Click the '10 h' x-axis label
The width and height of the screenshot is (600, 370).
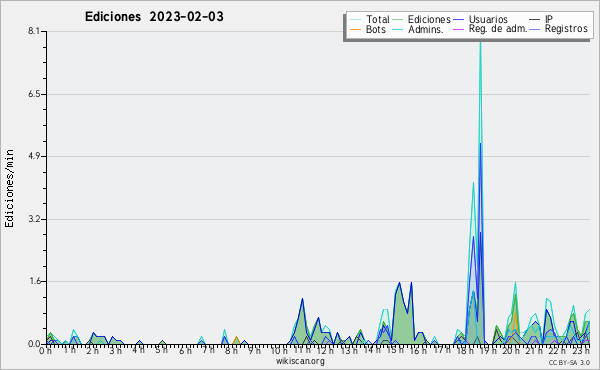tap(279, 350)
